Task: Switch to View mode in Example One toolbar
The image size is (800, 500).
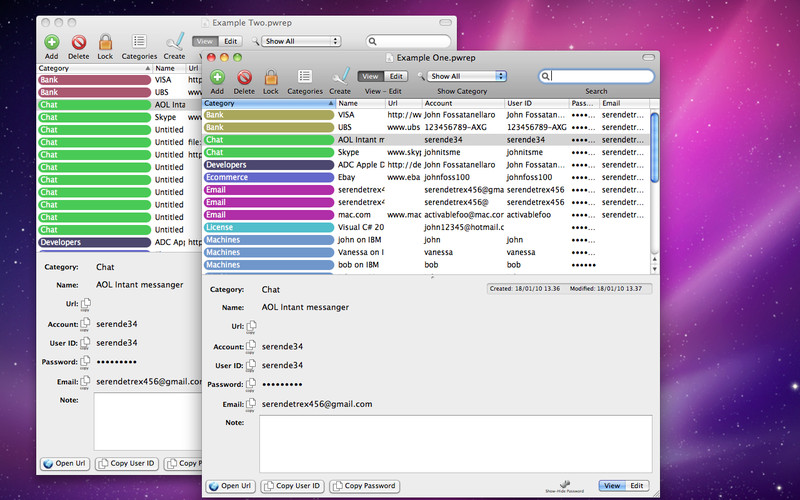Action: click(370, 77)
